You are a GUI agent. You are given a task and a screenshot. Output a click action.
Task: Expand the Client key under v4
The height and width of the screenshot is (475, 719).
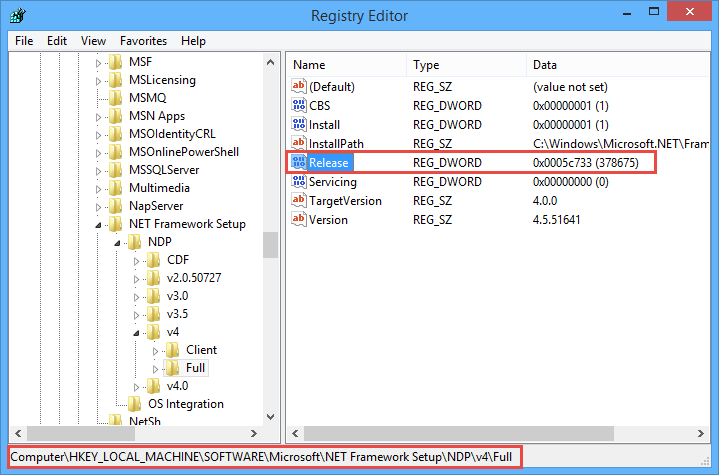pos(156,351)
